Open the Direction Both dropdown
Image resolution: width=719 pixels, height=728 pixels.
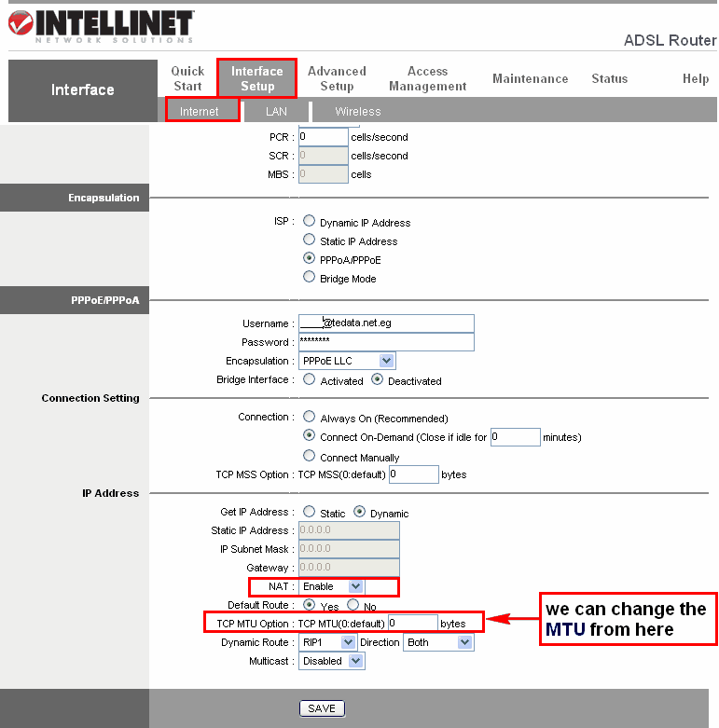[438, 642]
